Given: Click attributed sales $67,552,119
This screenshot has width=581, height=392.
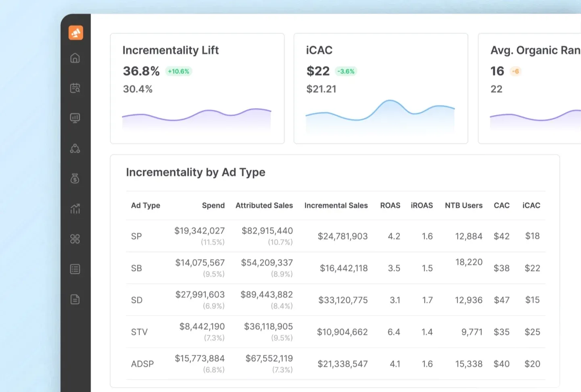Looking at the screenshot, I should coord(269,358).
